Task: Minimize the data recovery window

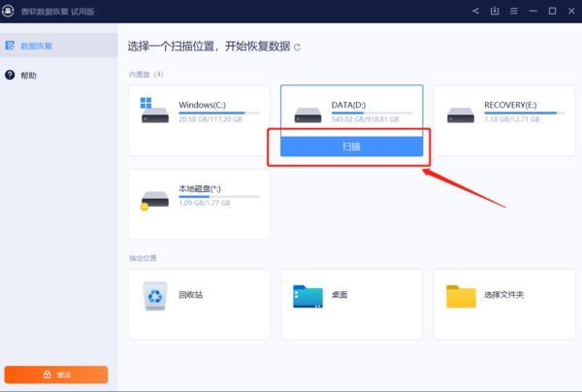Action: [533, 11]
